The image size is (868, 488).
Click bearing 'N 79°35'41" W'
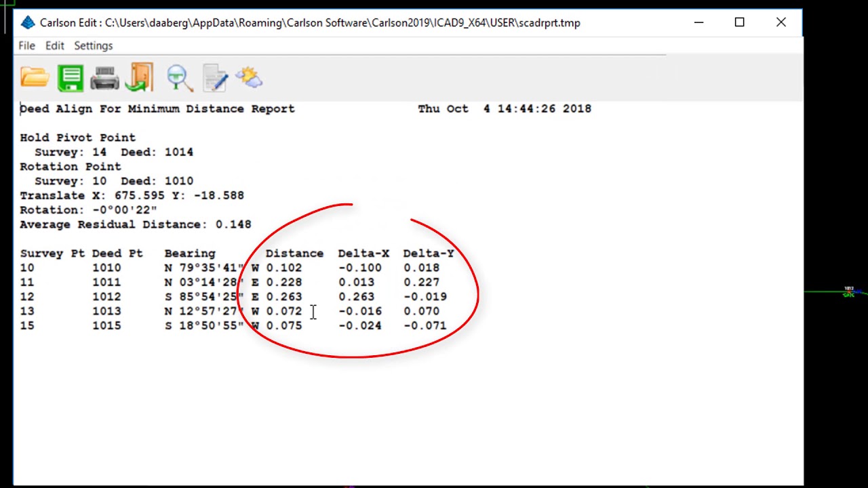click(x=212, y=268)
